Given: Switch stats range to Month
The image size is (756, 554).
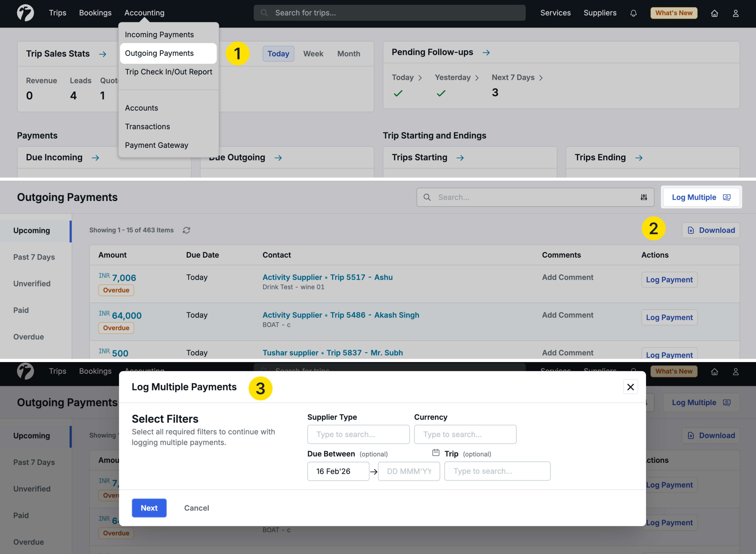Looking at the screenshot, I should (x=348, y=54).
